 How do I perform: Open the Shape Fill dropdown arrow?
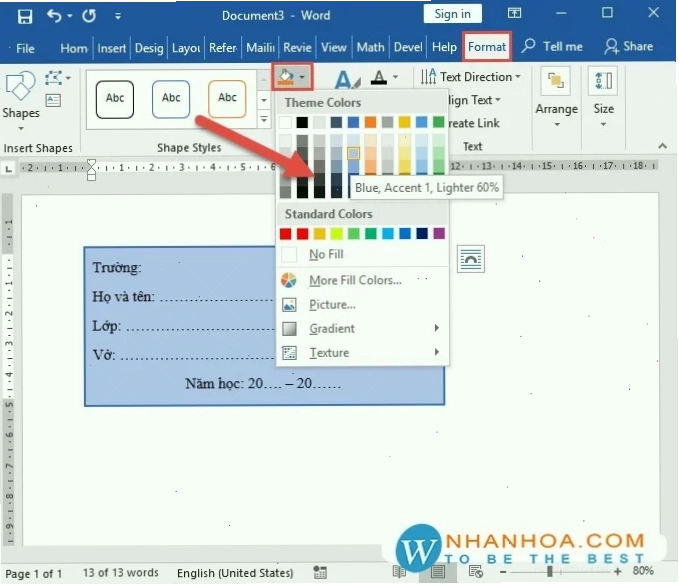tap(303, 77)
